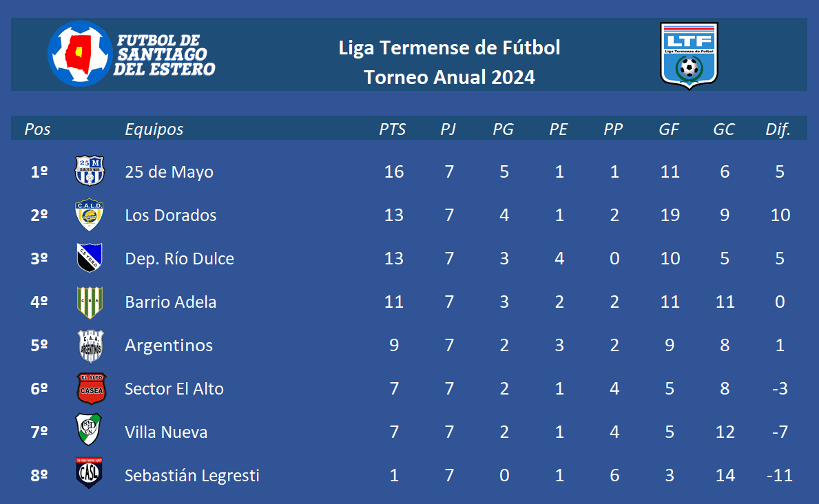Click the LTF league shield logo
819x504 pixels.
pos(689,55)
